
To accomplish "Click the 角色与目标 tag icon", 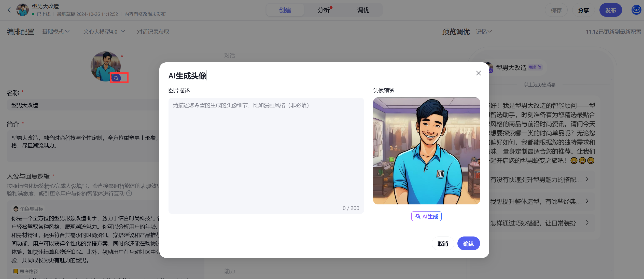I will click(16, 209).
